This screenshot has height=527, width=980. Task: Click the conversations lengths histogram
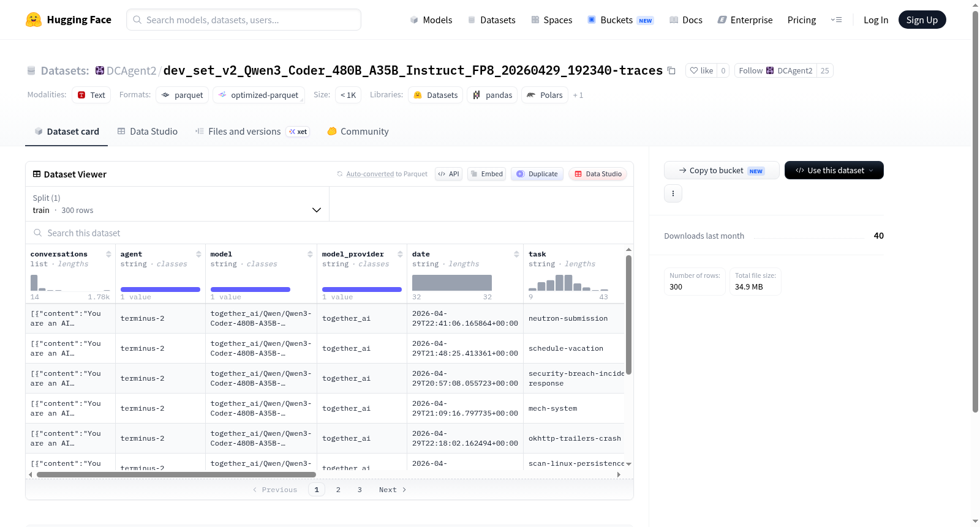click(x=70, y=282)
